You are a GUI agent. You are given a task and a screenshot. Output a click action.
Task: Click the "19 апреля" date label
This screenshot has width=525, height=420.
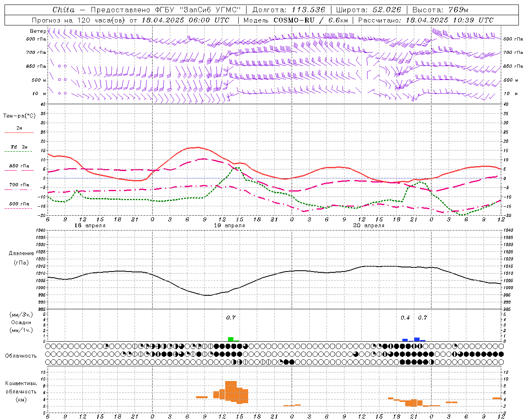tap(229, 226)
